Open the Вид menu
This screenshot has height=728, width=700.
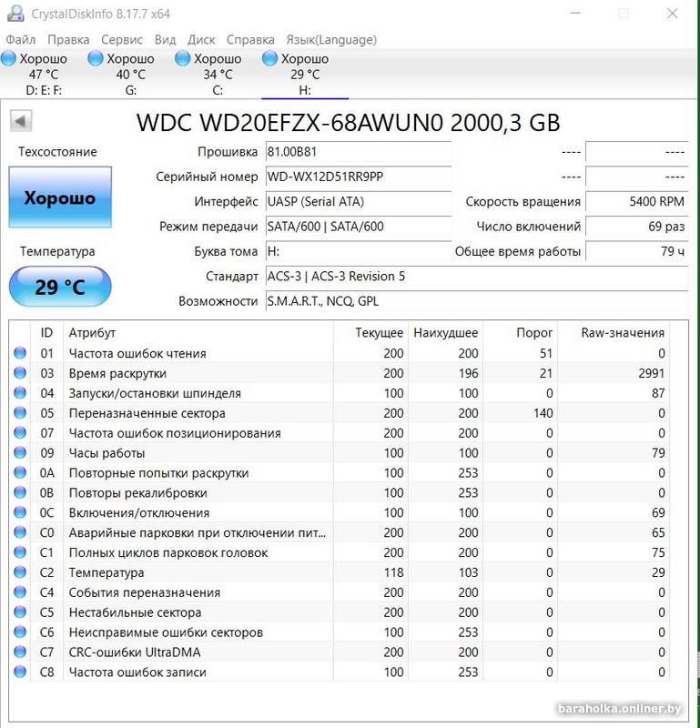(x=165, y=40)
